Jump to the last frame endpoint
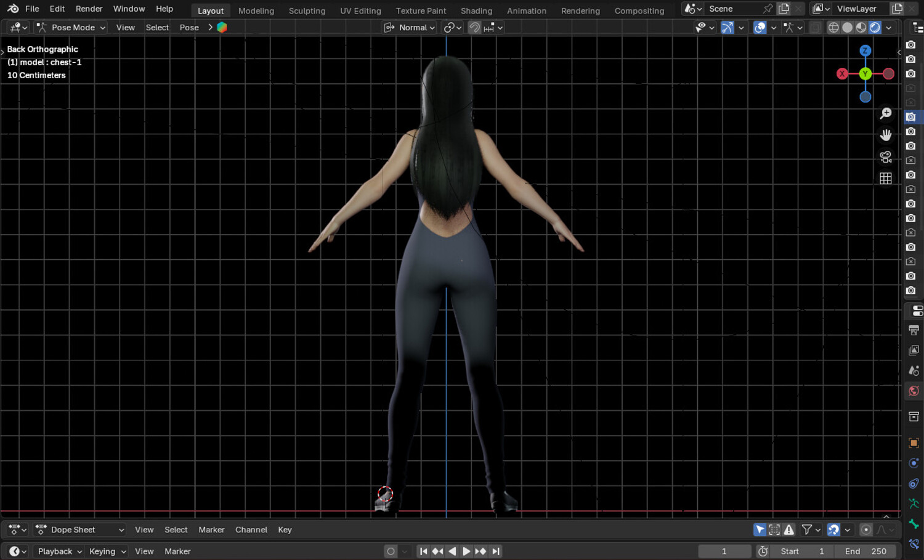The image size is (924, 560). pyautogui.click(x=496, y=551)
